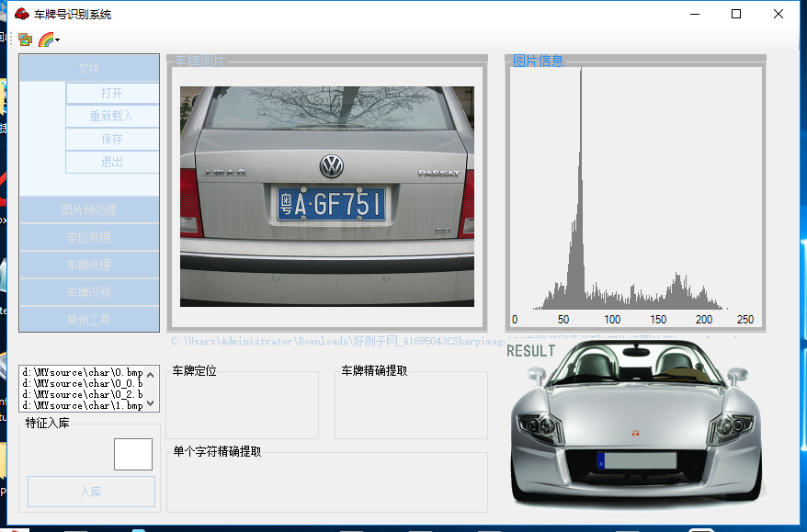Click inside the 车牌定位 panel
807x532 pixels.
[243, 406]
